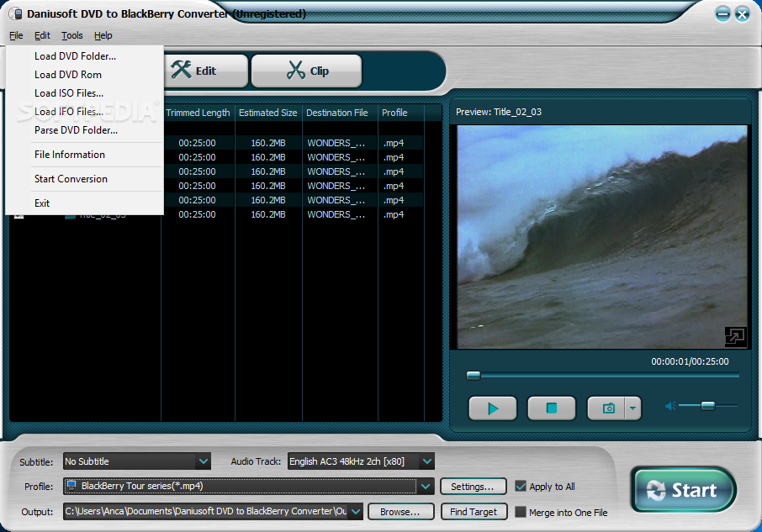
Task: Close the converter window
Action: pos(742,14)
